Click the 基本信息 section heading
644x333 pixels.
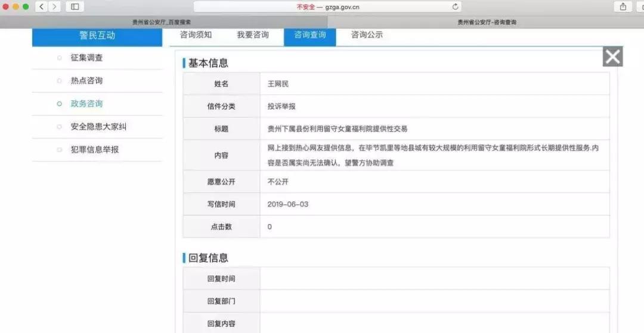point(208,63)
